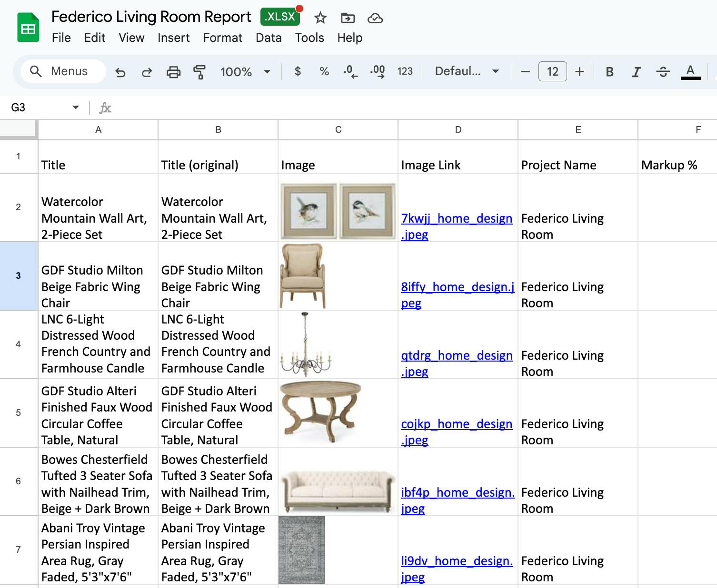Click the gray area rug thumbnail
The width and height of the screenshot is (717, 588).
coord(302,550)
